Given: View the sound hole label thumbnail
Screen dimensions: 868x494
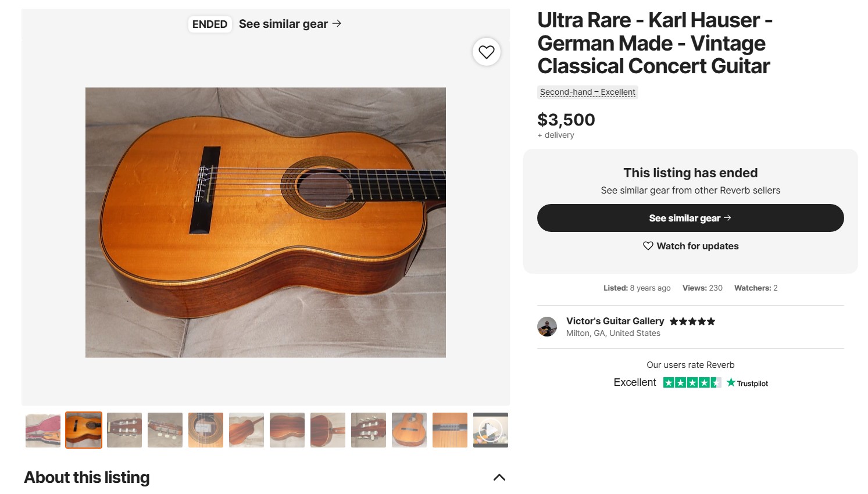Looking at the screenshot, I should (x=206, y=430).
